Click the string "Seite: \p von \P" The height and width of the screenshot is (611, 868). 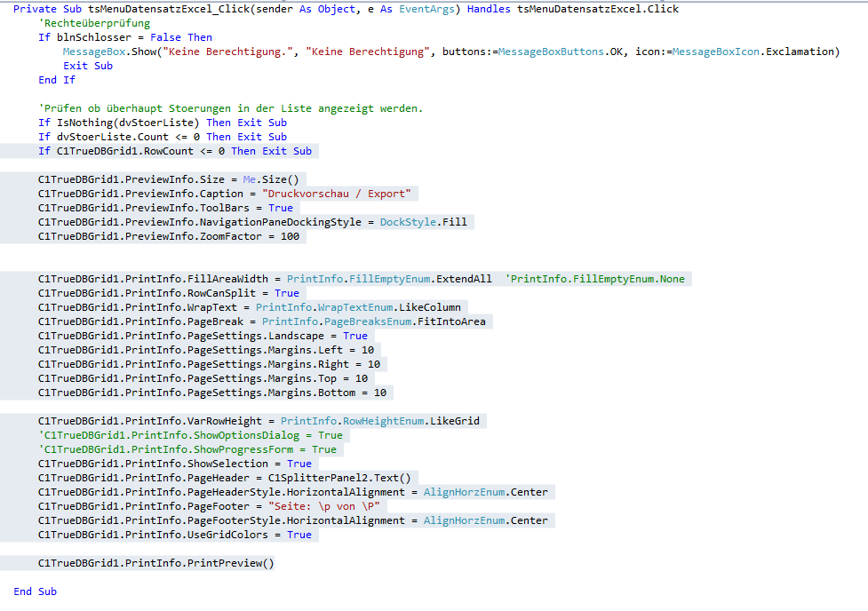[x=324, y=506]
